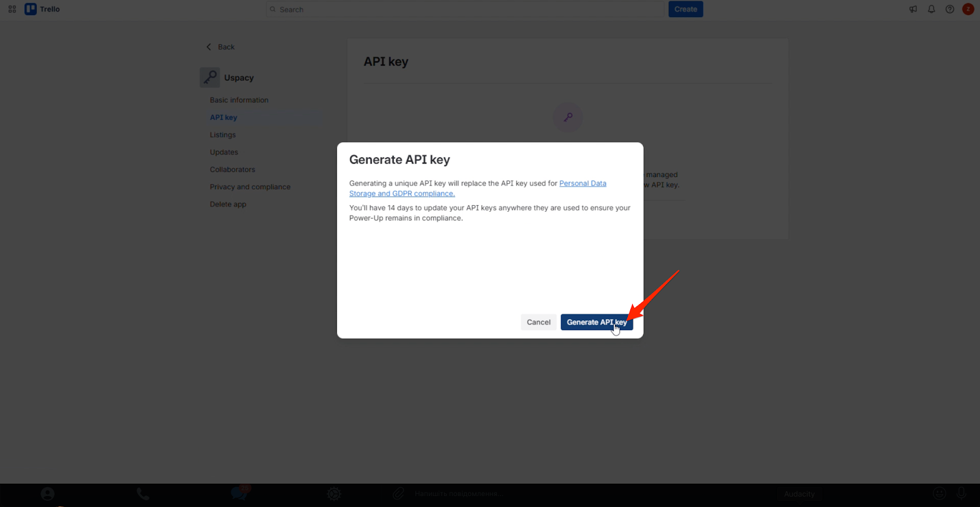Click the Search input field

[466, 9]
